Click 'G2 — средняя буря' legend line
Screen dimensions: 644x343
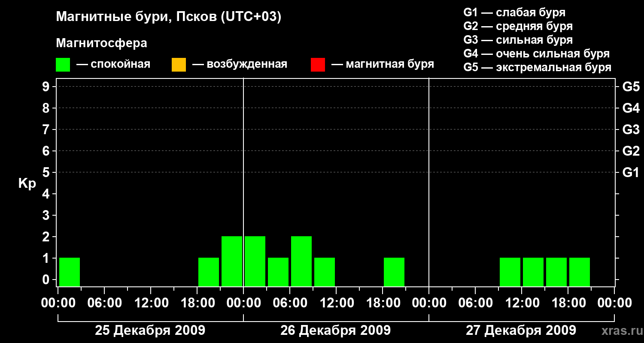[518, 26]
